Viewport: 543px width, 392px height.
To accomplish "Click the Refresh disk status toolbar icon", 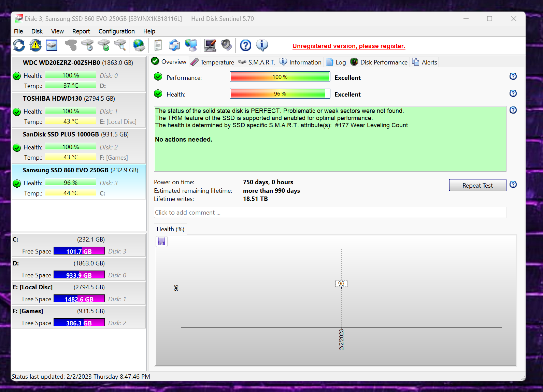I will point(19,45).
